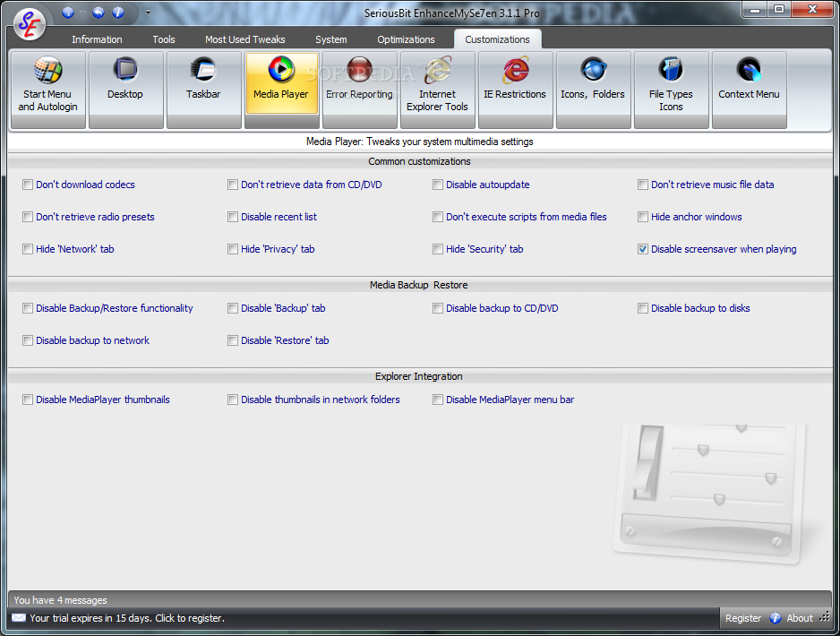840x636 pixels.
Task: Click the 'You have 4 messages' bar
Action: pos(419,600)
